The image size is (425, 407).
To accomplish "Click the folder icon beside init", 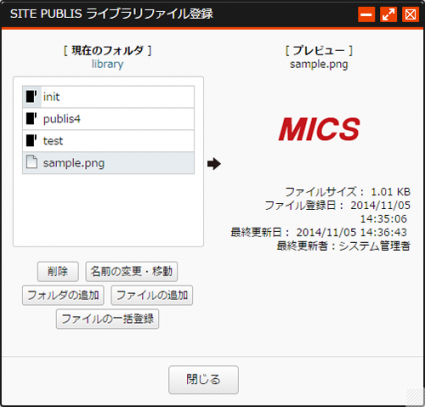I will [x=31, y=97].
